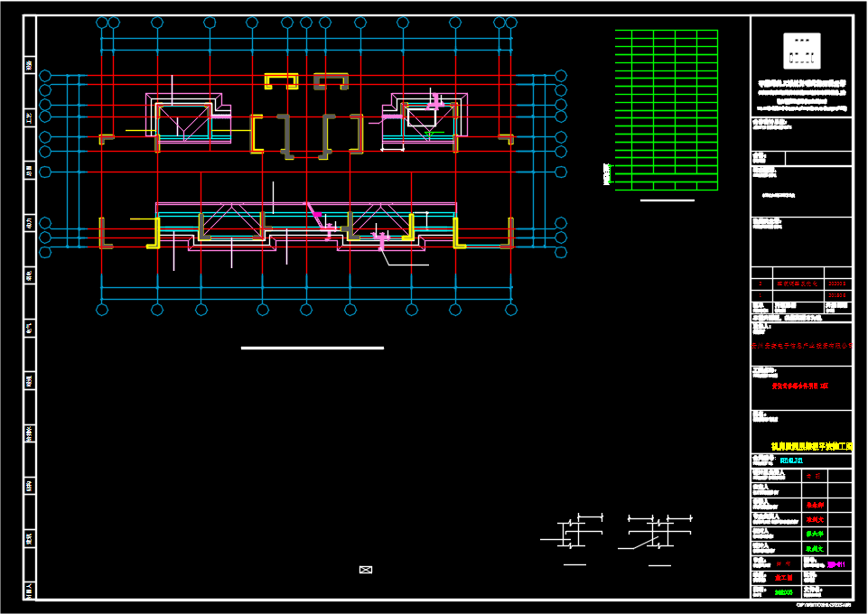Viewport: 868px width, 614px height.
Task: Select the green schedule table
Action: pyautogui.click(x=666, y=110)
